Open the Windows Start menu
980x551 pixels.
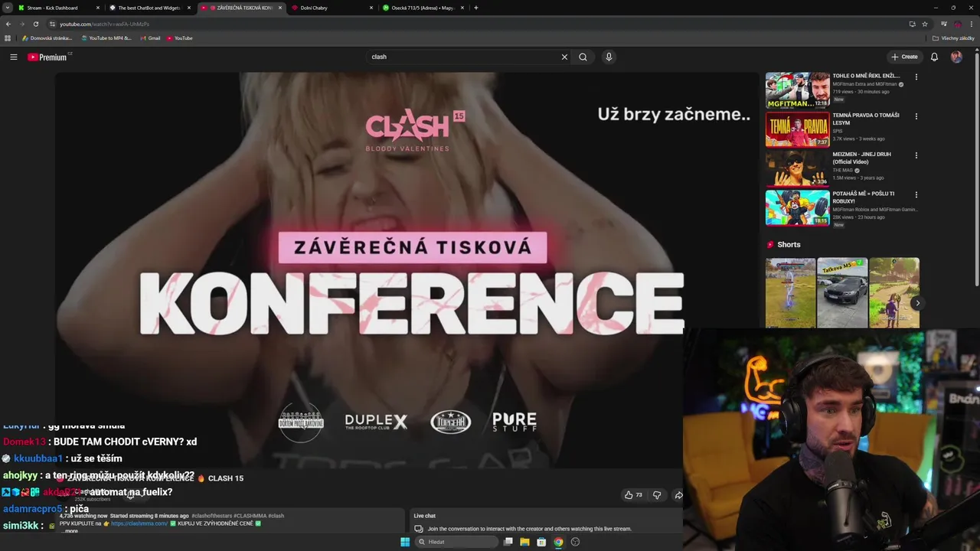(x=405, y=542)
